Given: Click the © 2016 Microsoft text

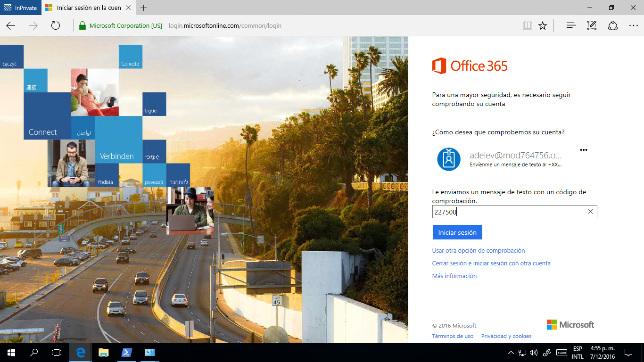Looking at the screenshot, I should (x=454, y=326).
